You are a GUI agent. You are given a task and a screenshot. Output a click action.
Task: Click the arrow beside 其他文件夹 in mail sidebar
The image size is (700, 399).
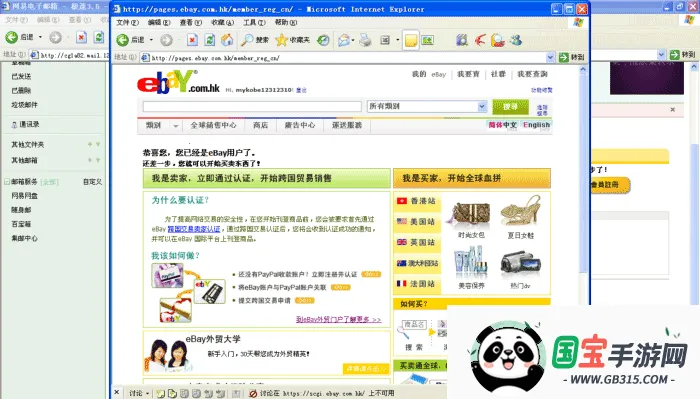[98, 144]
